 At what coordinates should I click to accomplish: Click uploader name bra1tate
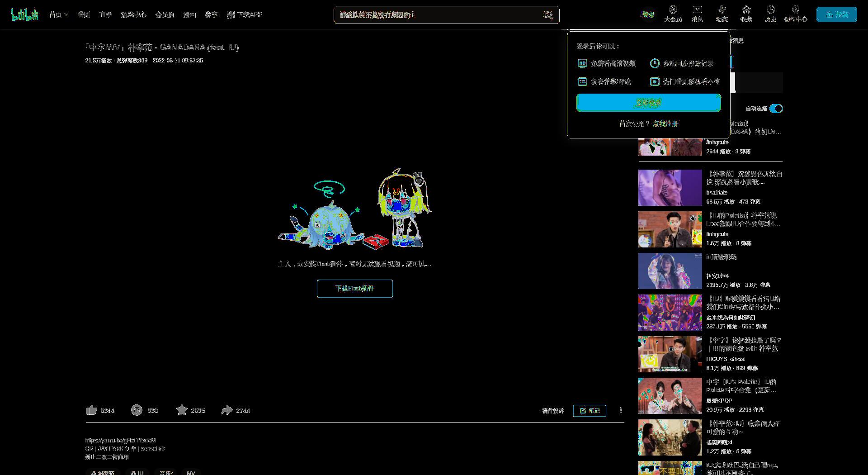(717, 193)
